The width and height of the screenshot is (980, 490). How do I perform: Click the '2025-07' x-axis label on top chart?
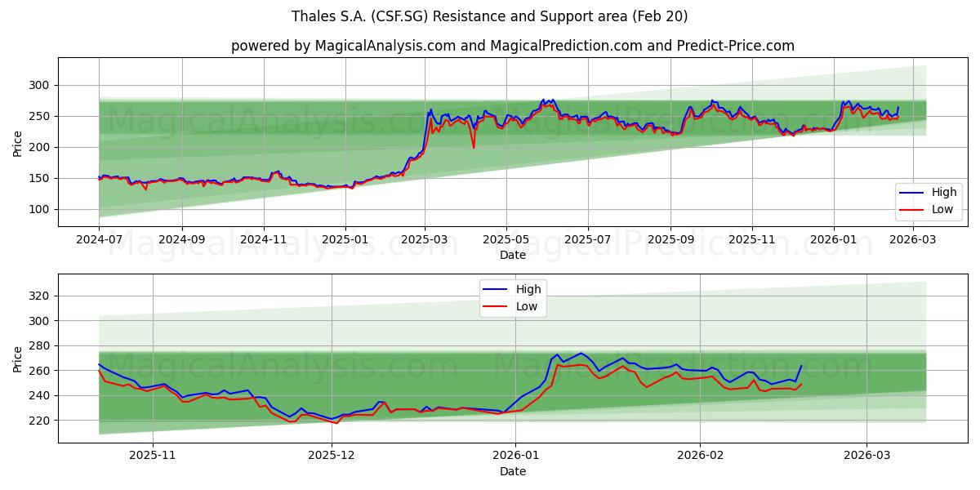pos(588,240)
